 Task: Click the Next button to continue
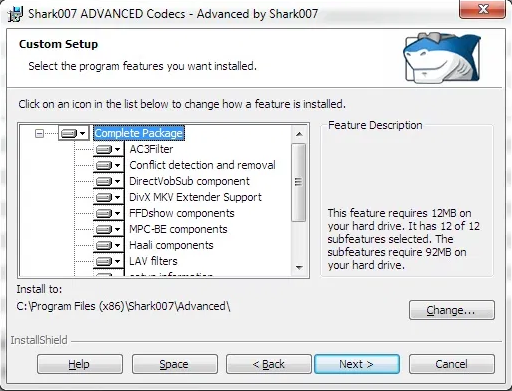[x=357, y=364]
